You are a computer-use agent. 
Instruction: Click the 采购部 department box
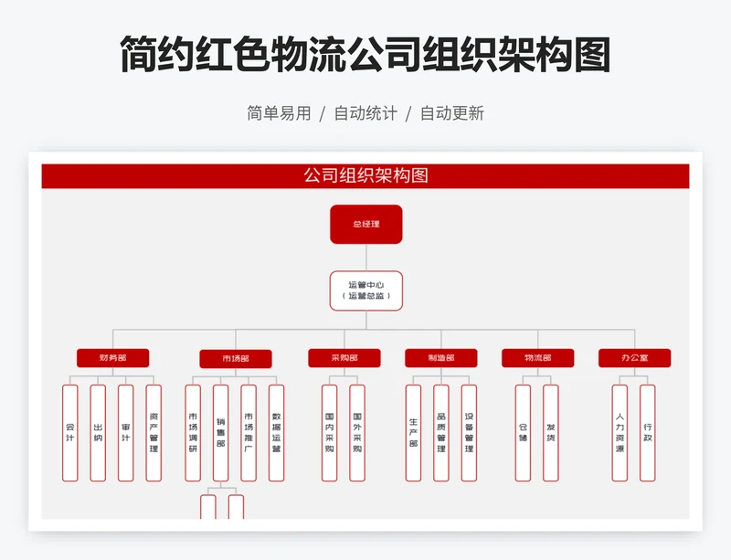pos(344,358)
